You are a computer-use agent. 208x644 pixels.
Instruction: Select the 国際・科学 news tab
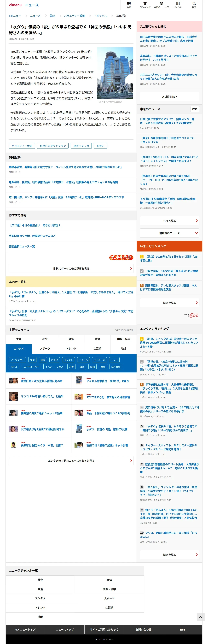click(124, 339)
